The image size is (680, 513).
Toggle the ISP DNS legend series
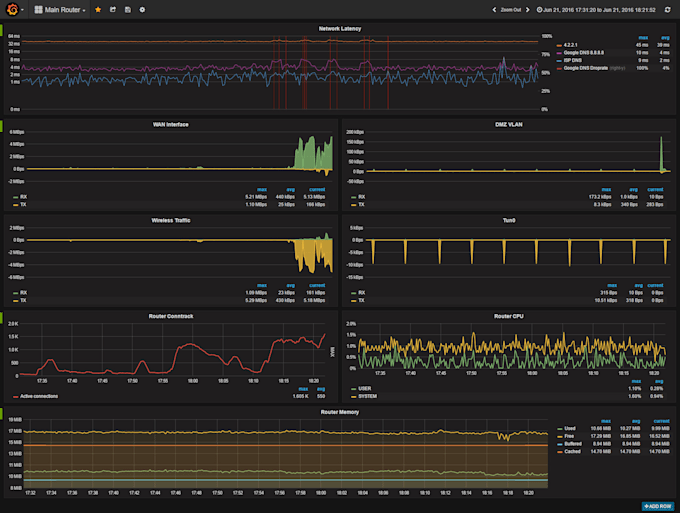point(572,61)
